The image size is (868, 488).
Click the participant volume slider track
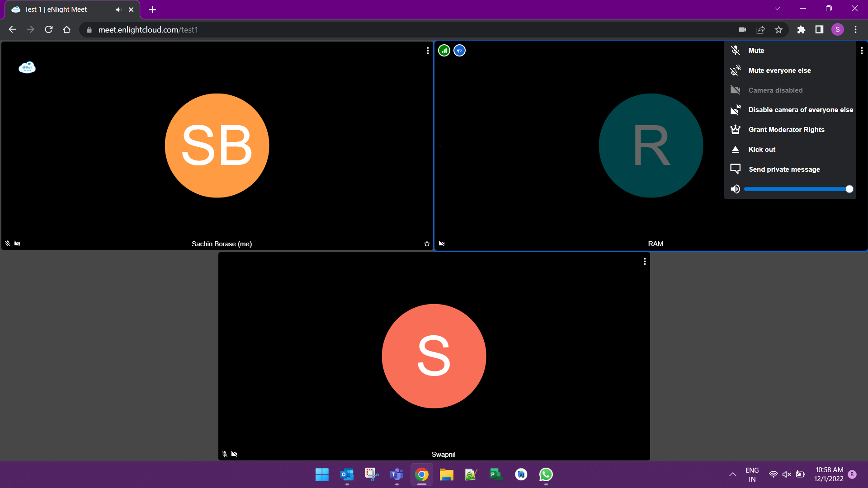point(796,189)
